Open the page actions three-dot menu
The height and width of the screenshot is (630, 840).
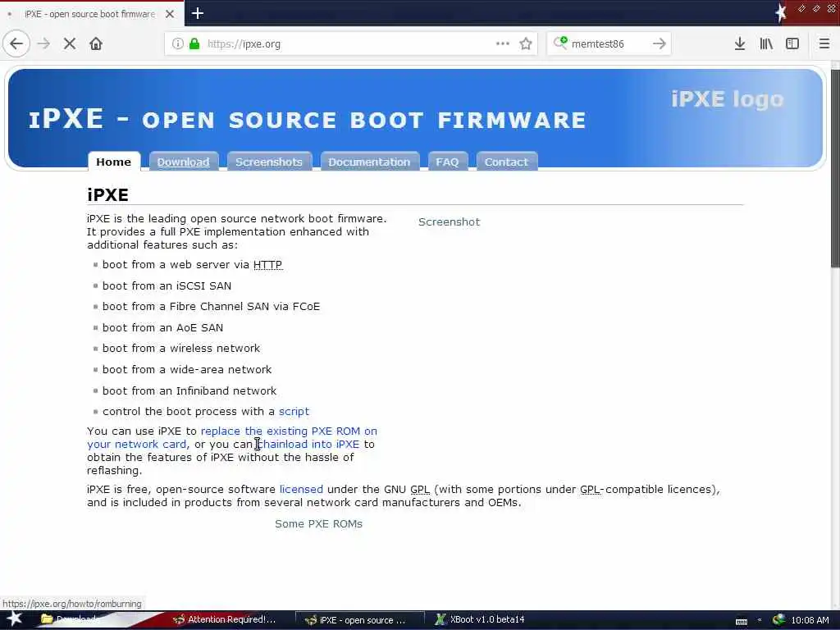coord(503,43)
